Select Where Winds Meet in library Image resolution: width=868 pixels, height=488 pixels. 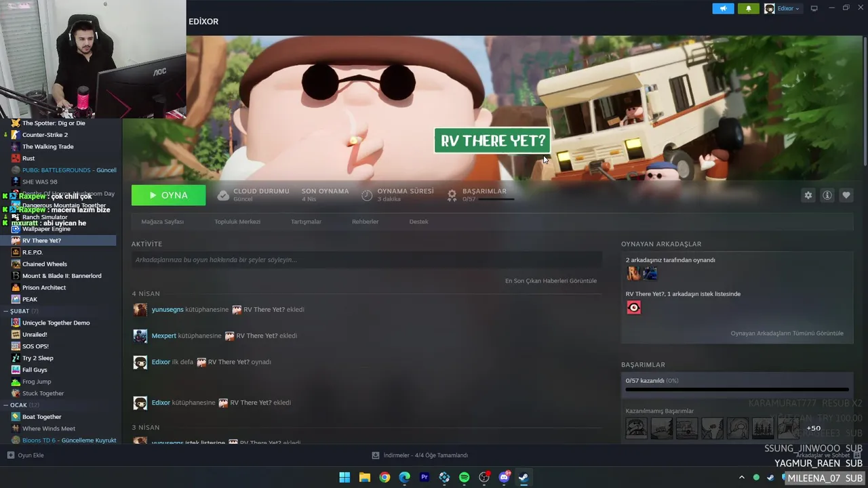[49, 428]
